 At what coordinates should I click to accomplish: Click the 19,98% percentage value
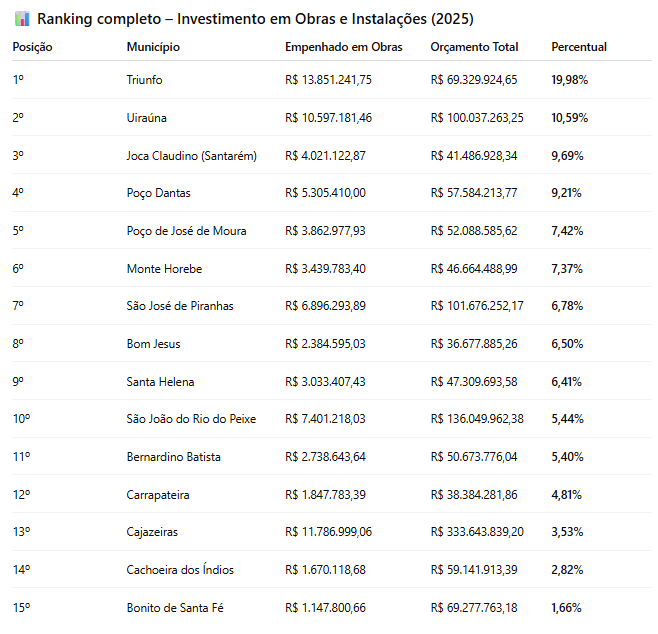(569, 80)
